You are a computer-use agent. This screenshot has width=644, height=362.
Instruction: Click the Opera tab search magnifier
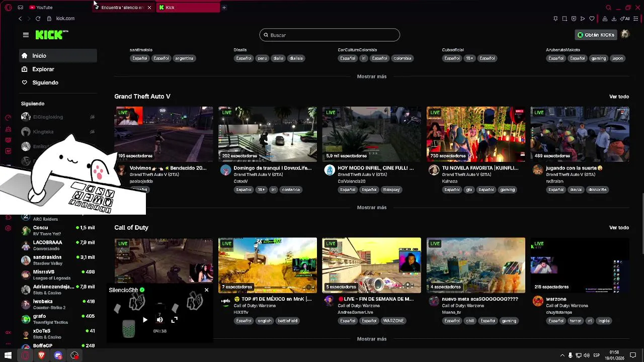point(608,8)
